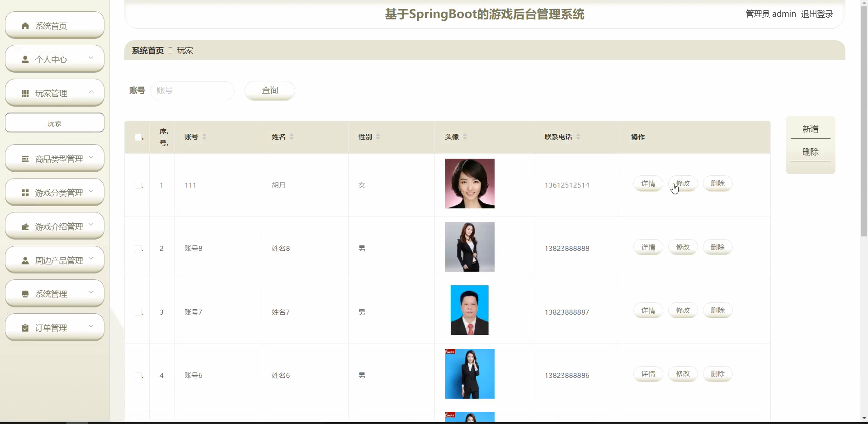868x424 pixels.
Task: Click the tiles icon beside 游戏分类管理
Action: pyautogui.click(x=25, y=193)
